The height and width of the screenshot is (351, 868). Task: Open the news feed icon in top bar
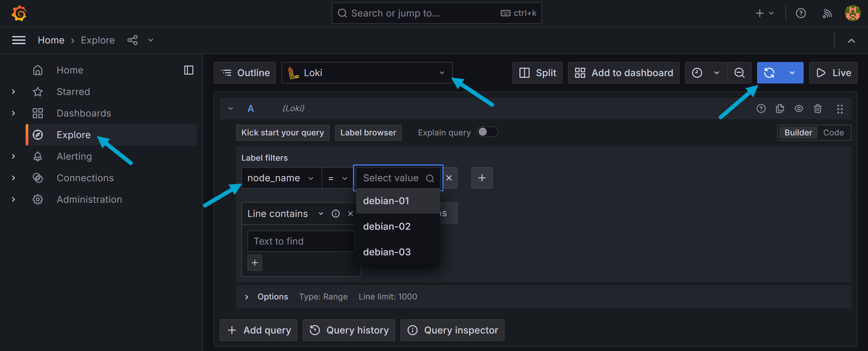click(x=827, y=13)
